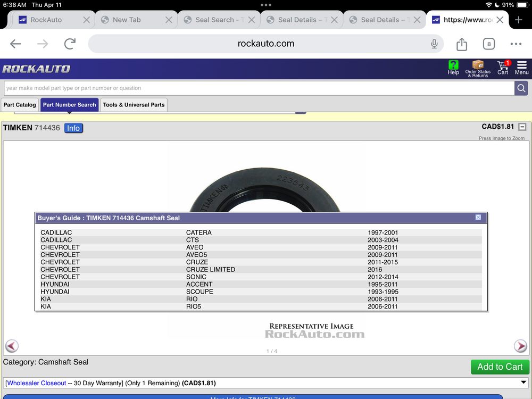Click the CAD$1.81 price at top right
The height and width of the screenshot is (399, 532).
[497, 127]
